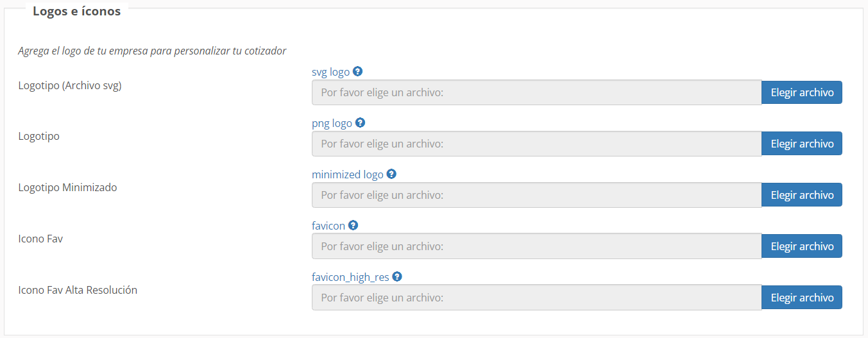Image resolution: width=868 pixels, height=338 pixels.
Task: Click the help icon beside png logo
Action: click(x=360, y=123)
